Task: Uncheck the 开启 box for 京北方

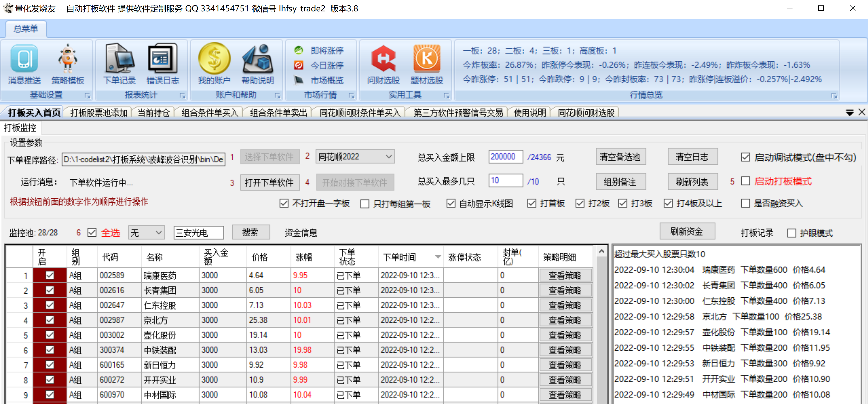Action: 50,320
